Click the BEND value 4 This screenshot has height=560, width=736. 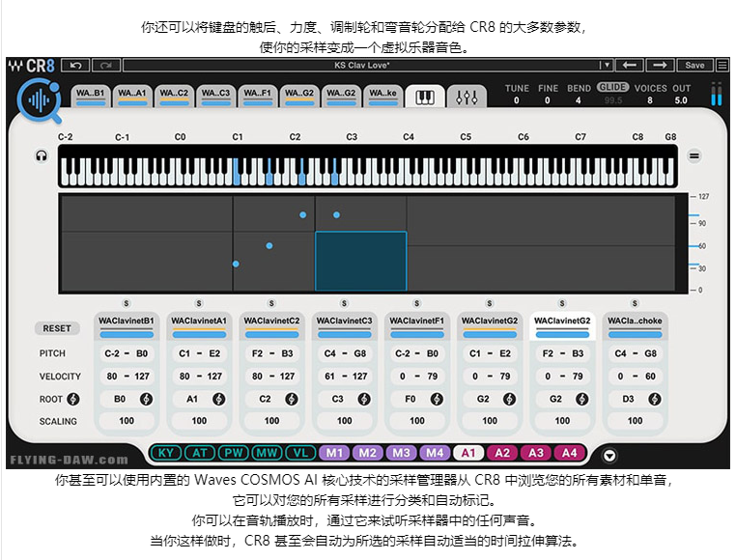pyautogui.click(x=579, y=100)
